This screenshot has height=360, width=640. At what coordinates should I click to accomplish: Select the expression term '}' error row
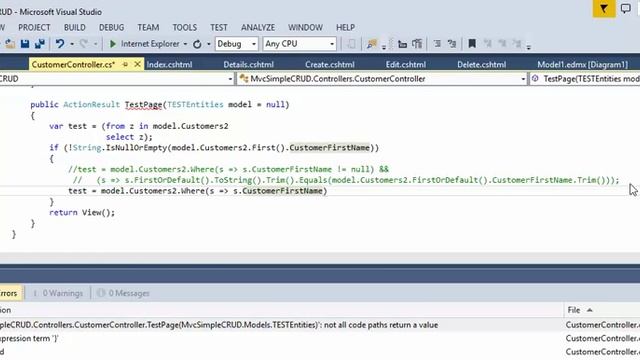pyautogui.click(x=320, y=338)
